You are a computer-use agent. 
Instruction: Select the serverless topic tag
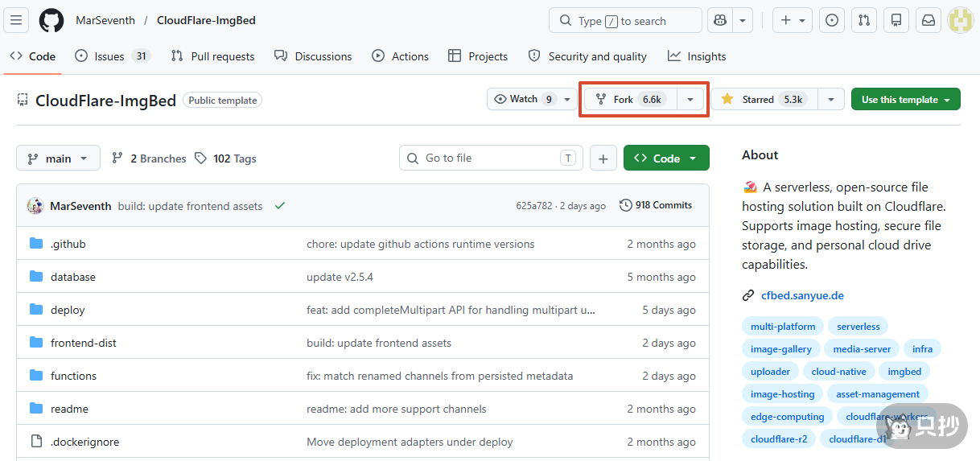858,327
